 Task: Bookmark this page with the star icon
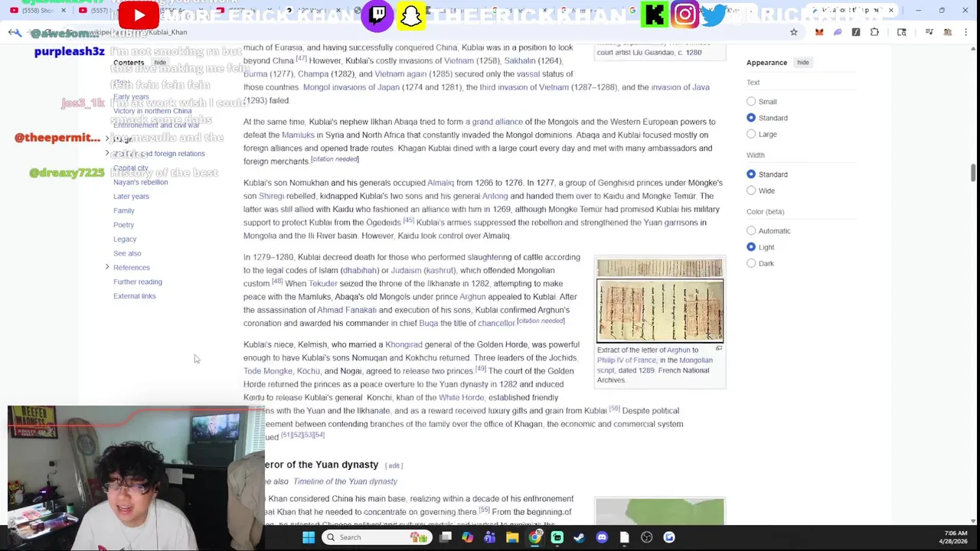coord(794,32)
